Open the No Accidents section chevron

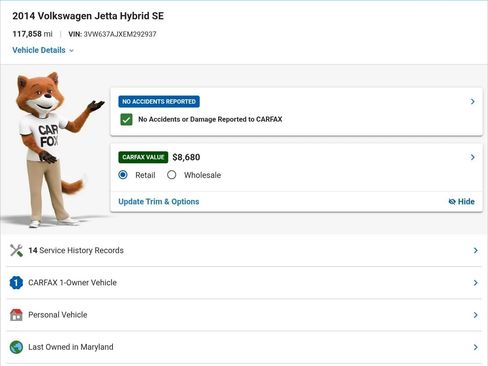[x=472, y=101]
